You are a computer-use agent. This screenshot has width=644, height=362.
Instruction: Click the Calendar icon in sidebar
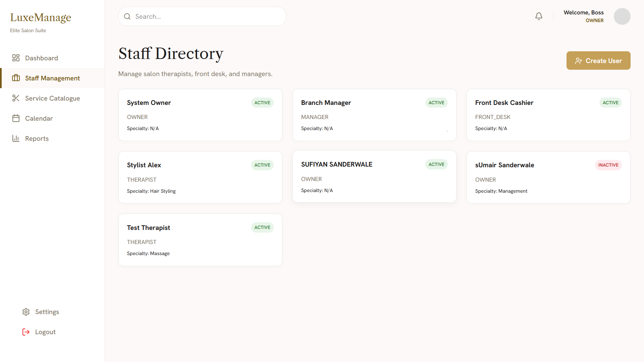(x=16, y=118)
